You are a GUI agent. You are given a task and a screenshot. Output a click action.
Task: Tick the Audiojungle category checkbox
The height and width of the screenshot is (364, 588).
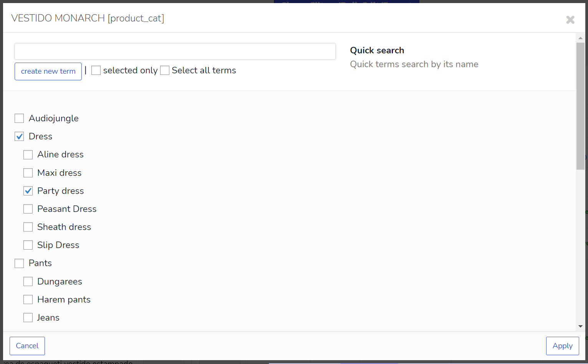pos(19,118)
